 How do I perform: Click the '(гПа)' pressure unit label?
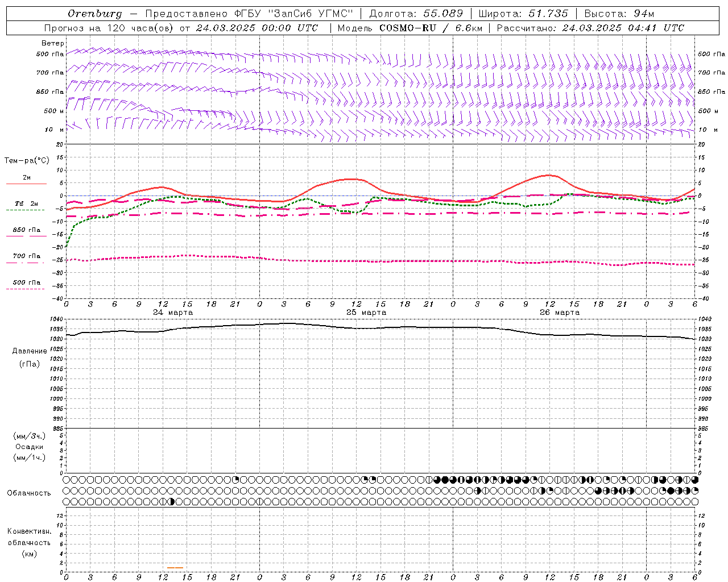pos(30,364)
